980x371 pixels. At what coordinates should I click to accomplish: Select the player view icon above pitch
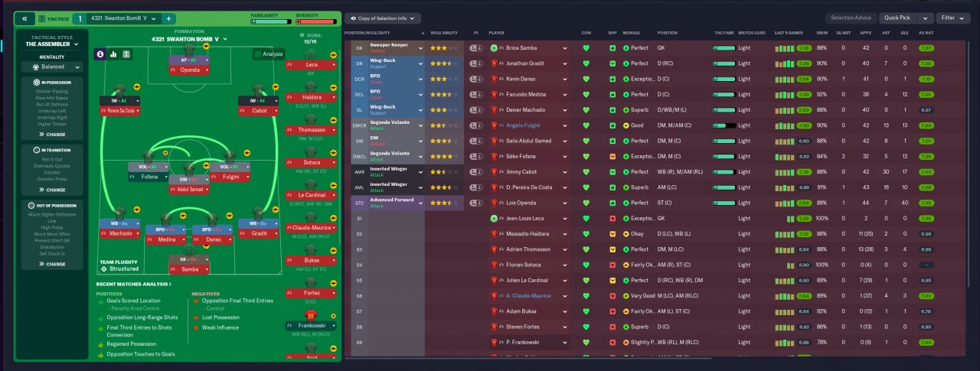point(100,54)
